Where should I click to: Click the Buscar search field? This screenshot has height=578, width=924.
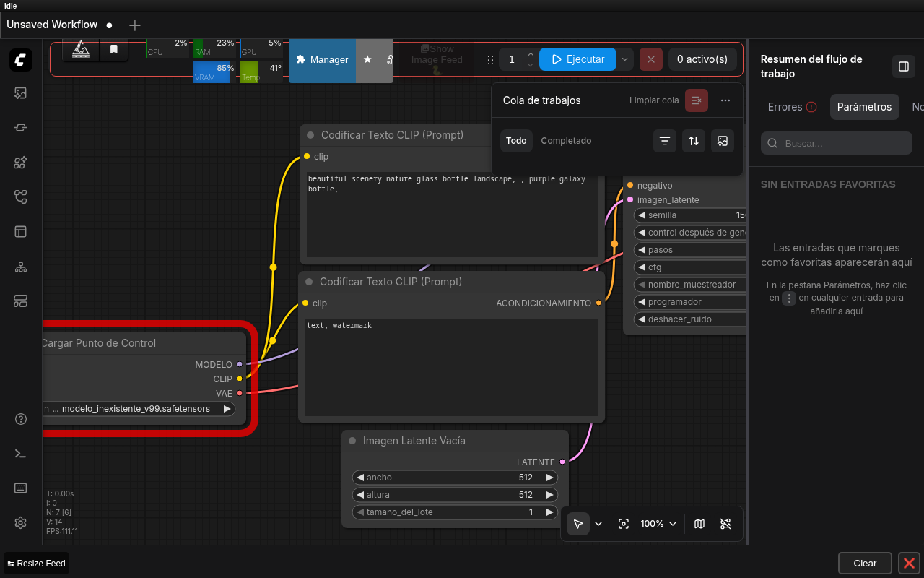coord(837,143)
